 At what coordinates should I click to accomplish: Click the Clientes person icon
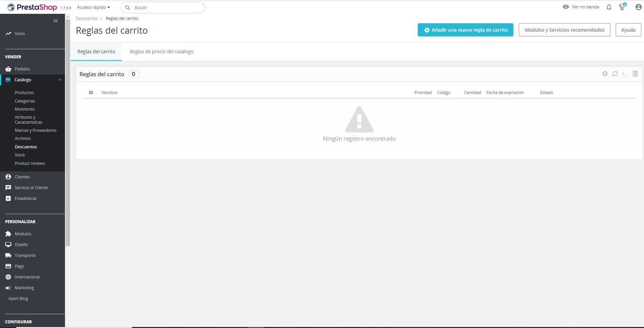click(x=8, y=177)
